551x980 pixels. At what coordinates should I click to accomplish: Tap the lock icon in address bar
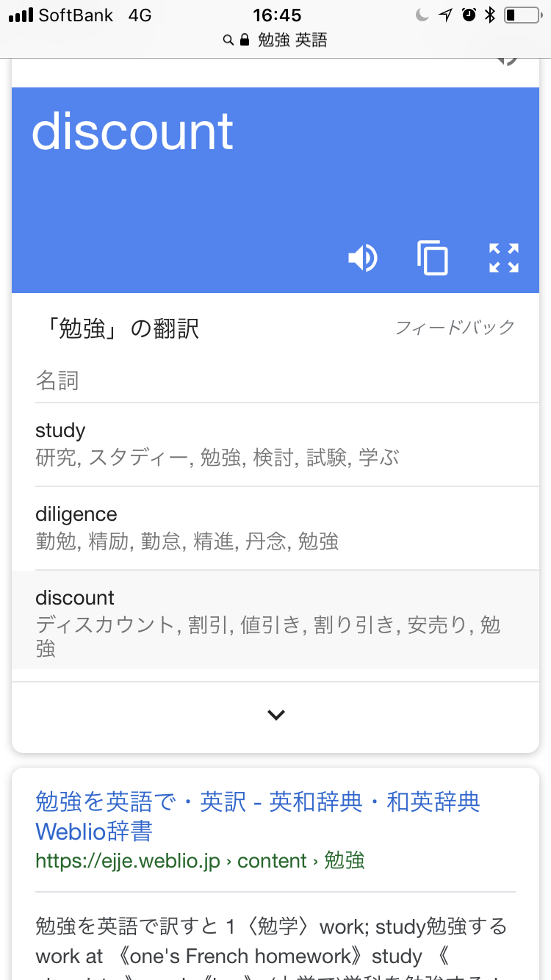click(x=245, y=40)
